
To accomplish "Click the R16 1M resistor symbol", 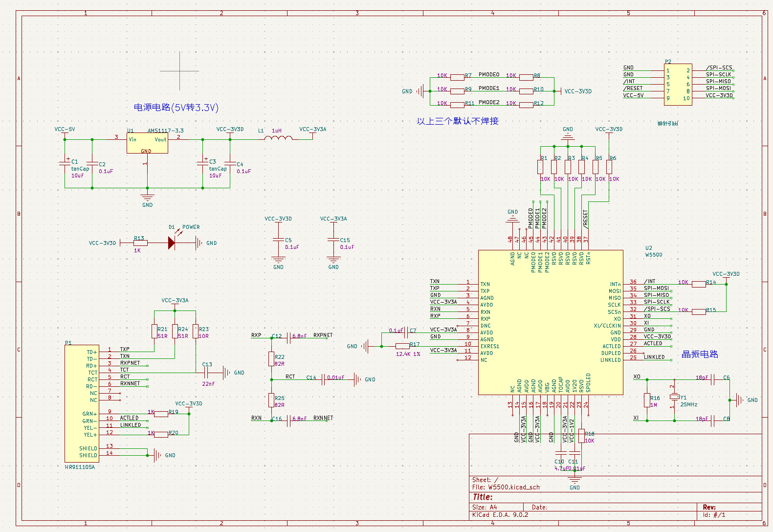I will click(647, 400).
